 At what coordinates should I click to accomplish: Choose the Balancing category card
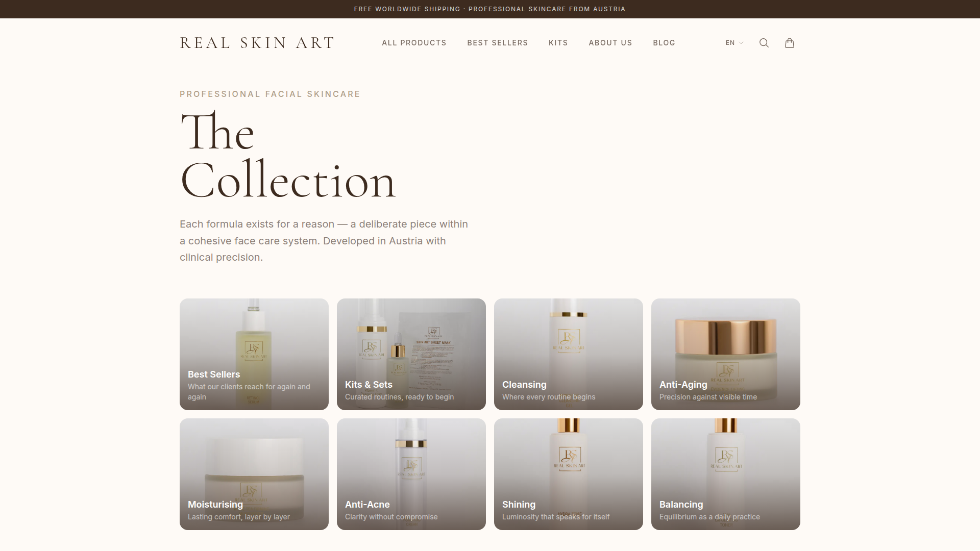point(726,474)
